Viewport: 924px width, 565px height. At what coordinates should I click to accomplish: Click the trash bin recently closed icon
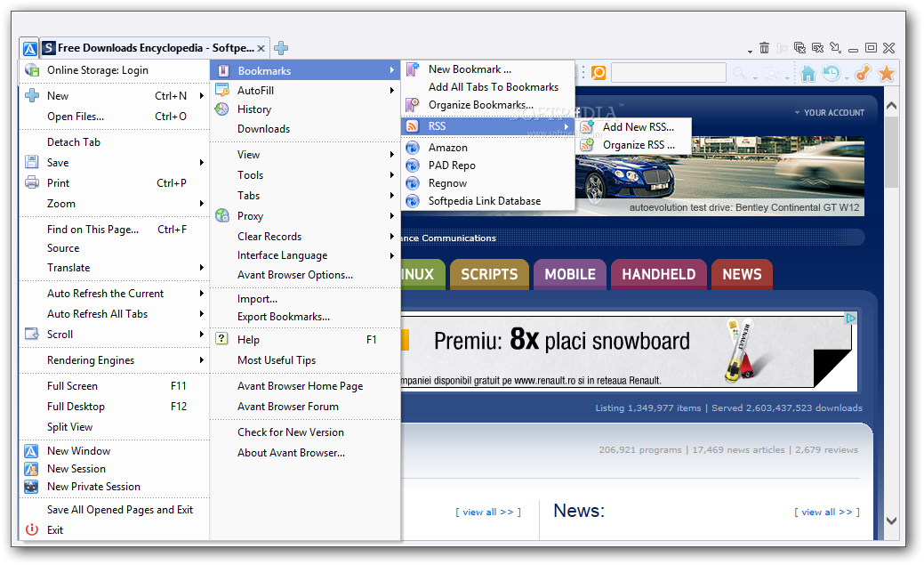coord(764,48)
